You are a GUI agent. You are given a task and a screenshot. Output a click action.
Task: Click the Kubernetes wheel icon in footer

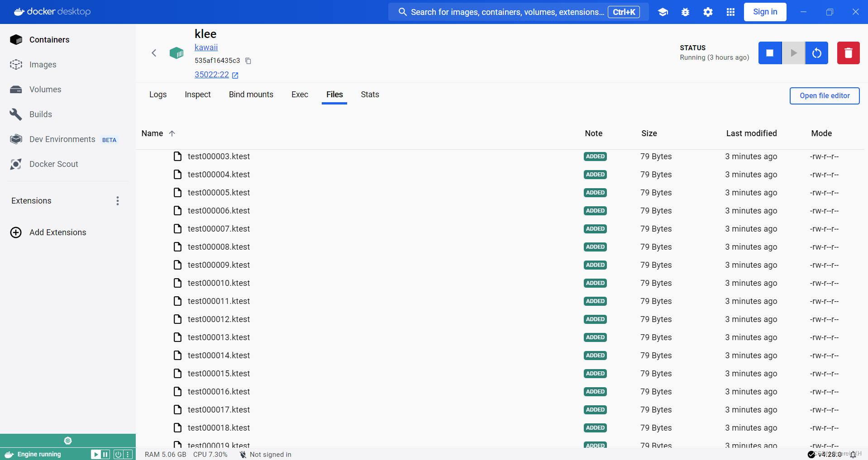(x=68, y=441)
